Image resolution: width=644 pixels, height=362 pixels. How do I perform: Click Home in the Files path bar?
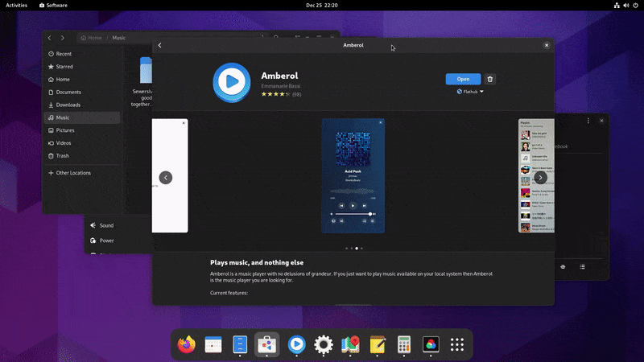pyautogui.click(x=91, y=38)
